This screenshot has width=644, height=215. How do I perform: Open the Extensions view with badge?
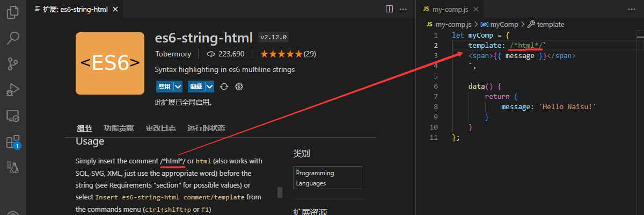(x=12, y=142)
